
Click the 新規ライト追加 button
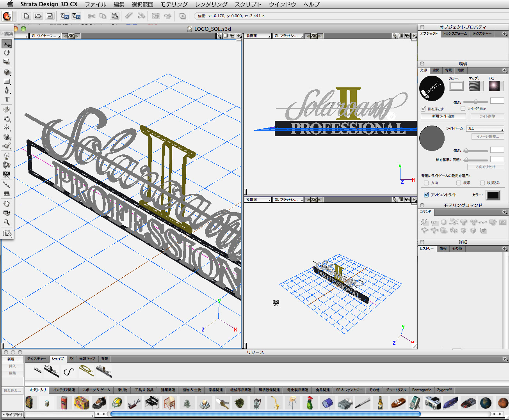point(443,116)
